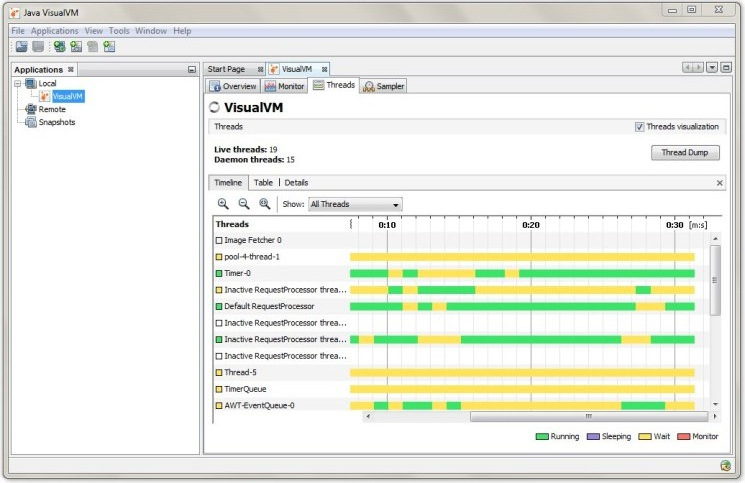Select the pool-4-thread-1 thread square
This screenshot has width=745, height=483.
click(219, 257)
